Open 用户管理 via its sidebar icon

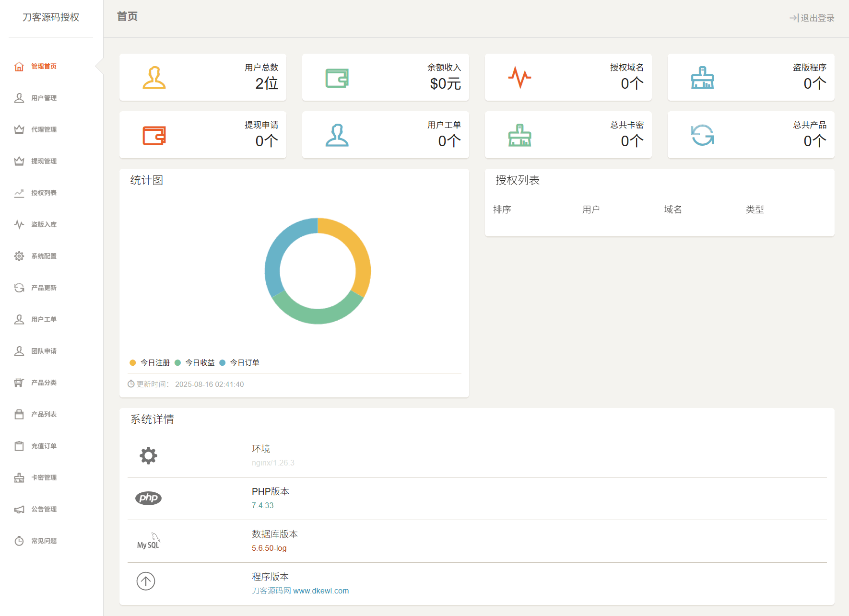click(x=19, y=98)
